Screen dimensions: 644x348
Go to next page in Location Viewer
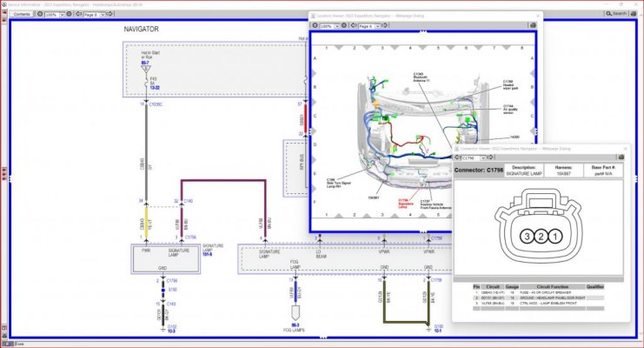tap(385, 25)
